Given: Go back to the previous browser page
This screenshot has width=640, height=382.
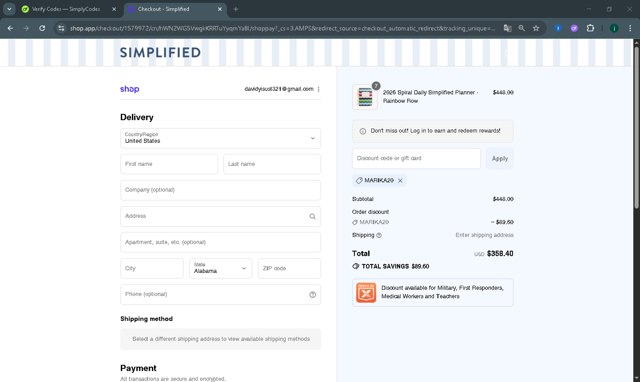Looking at the screenshot, I should pyautogui.click(x=10, y=28).
